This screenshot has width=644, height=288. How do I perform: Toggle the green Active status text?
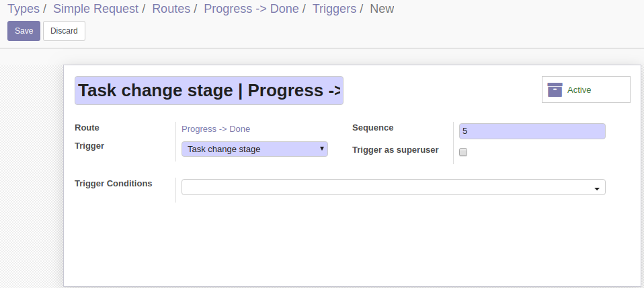[579, 90]
